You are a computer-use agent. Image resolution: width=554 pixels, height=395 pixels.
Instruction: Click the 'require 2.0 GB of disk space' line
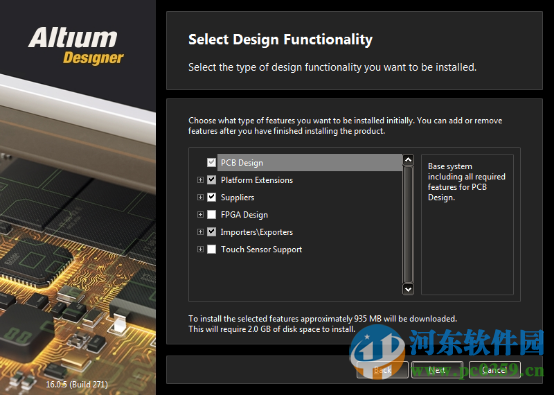click(271, 329)
